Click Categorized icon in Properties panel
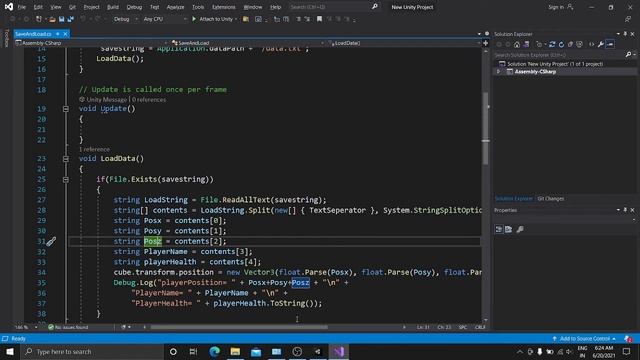This screenshot has width=640, height=360. (x=499, y=229)
